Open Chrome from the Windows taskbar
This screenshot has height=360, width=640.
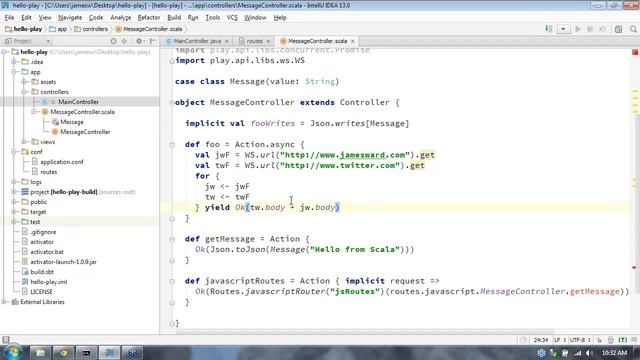click(x=63, y=353)
